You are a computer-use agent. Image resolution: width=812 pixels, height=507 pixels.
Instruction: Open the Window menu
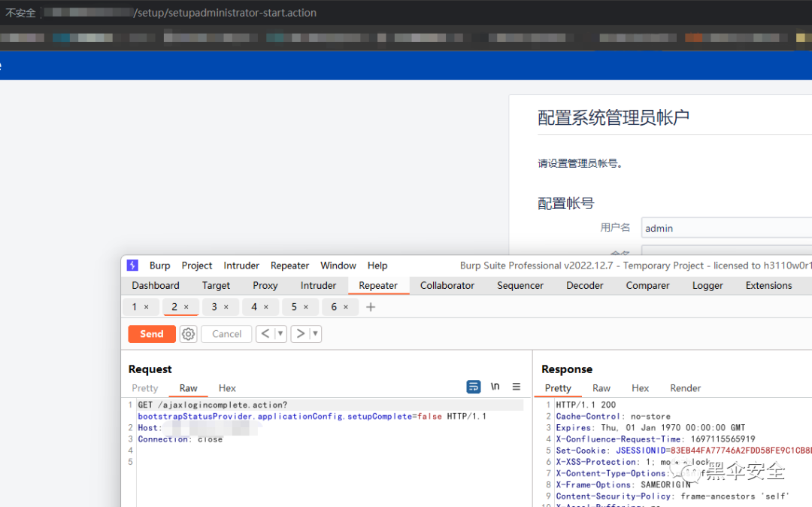tap(338, 266)
